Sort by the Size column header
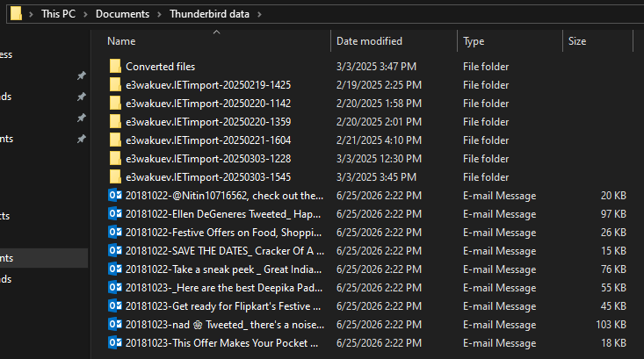This screenshot has height=359, width=644. (x=577, y=41)
